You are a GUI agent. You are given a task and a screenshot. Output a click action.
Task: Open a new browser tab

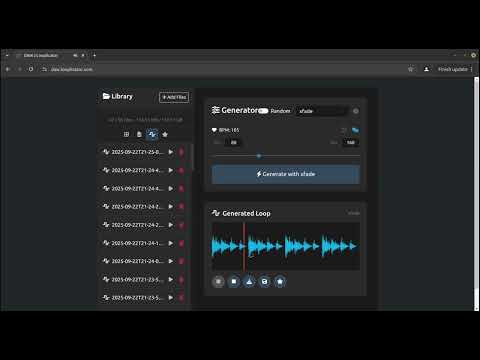[x=94, y=55]
